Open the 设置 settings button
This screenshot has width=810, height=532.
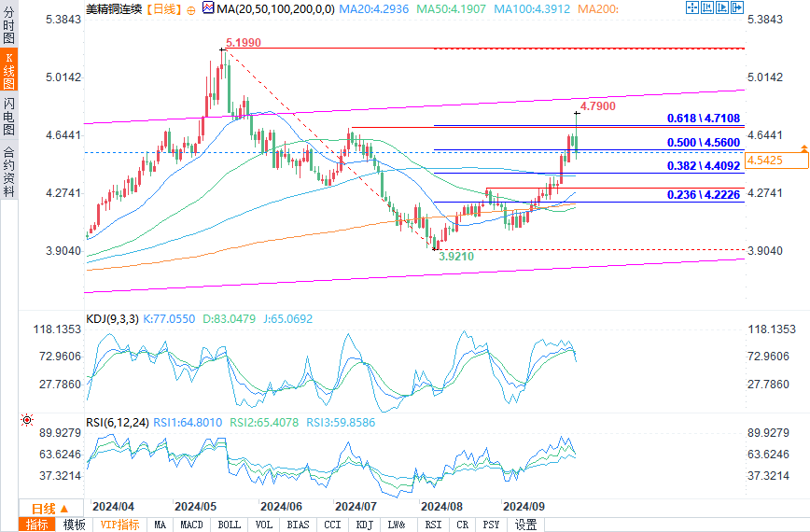(526, 525)
